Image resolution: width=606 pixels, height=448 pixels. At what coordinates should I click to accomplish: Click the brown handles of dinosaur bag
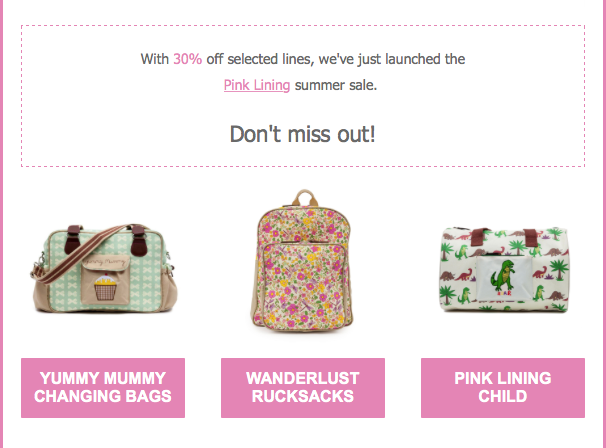[504, 236]
